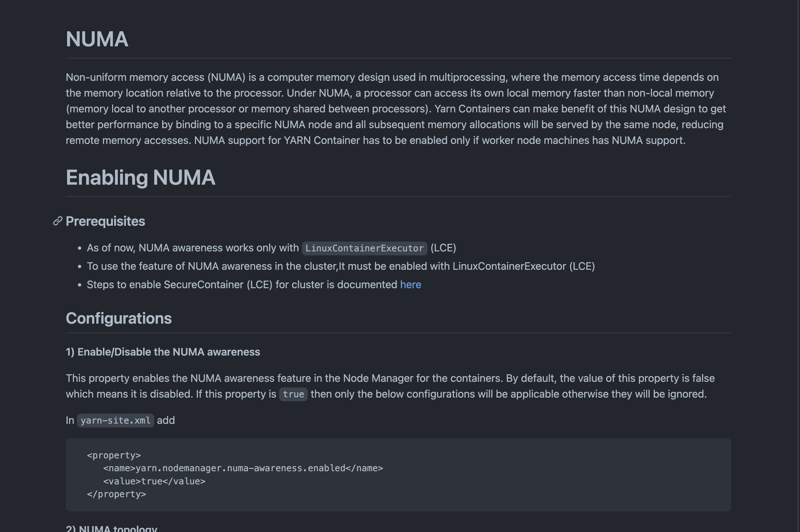Screen dimensions: 800x532
Task: Click the anchor link icon beside Prerequisites
Action: coord(58,221)
